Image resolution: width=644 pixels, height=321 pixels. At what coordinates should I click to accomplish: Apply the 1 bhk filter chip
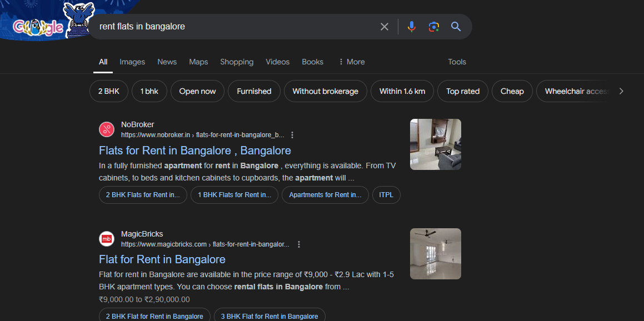pyautogui.click(x=149, y=91)
